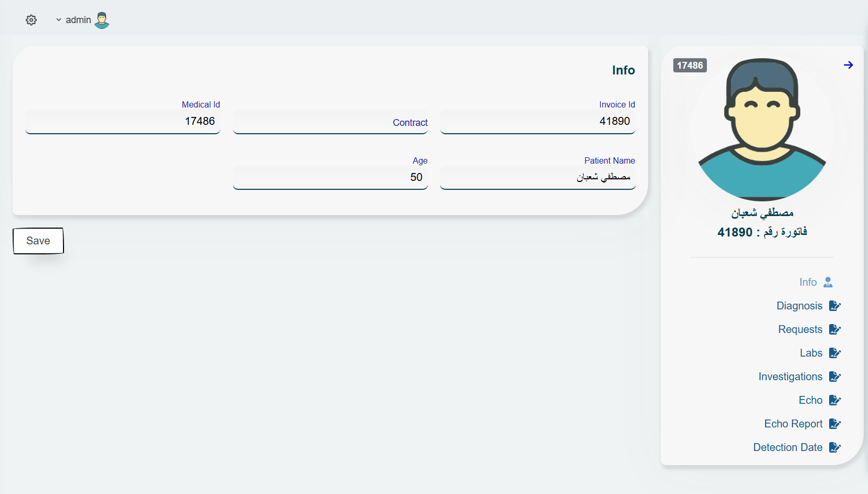The height and width of the screenshot is (494, 868).
Task: Open the Echo Report menu item
Action: pos(793,424)
